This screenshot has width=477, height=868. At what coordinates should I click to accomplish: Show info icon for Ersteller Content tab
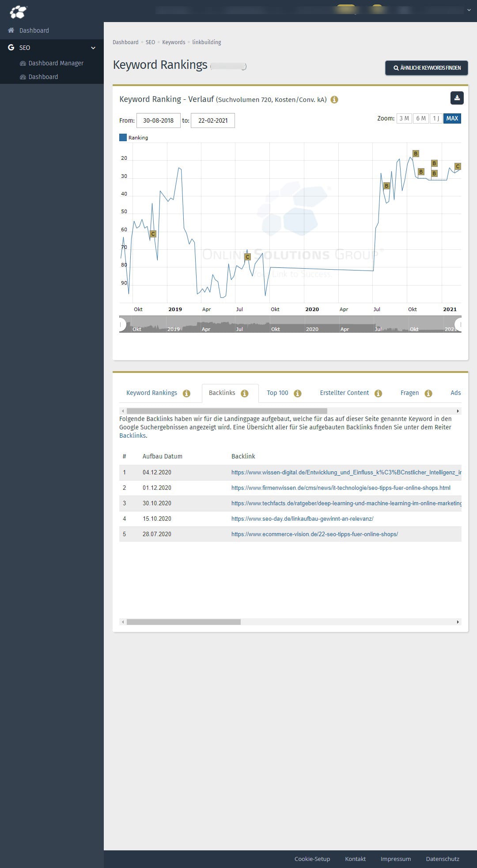click(378, 394)
